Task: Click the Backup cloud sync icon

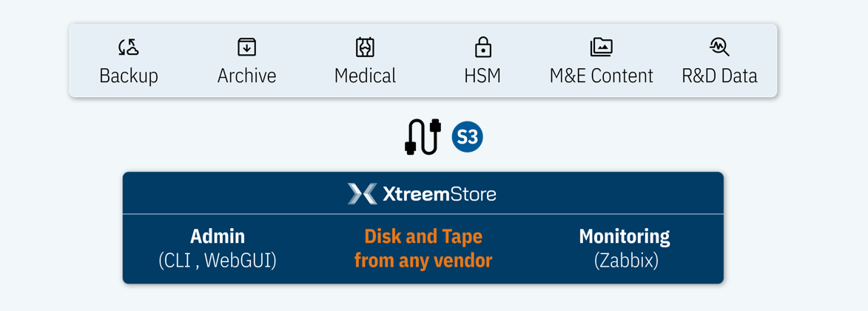Action: [x=129, y=47]
